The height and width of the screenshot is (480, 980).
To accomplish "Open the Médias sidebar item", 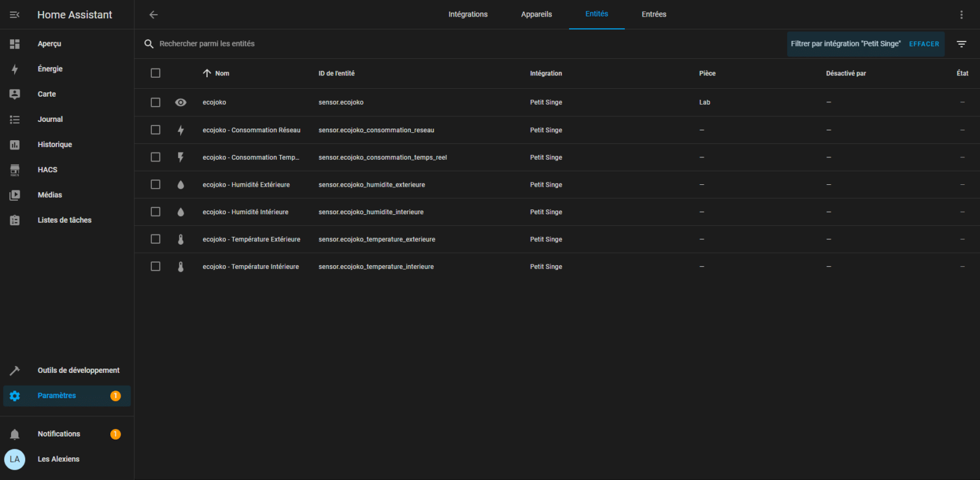I will [50, 195].
